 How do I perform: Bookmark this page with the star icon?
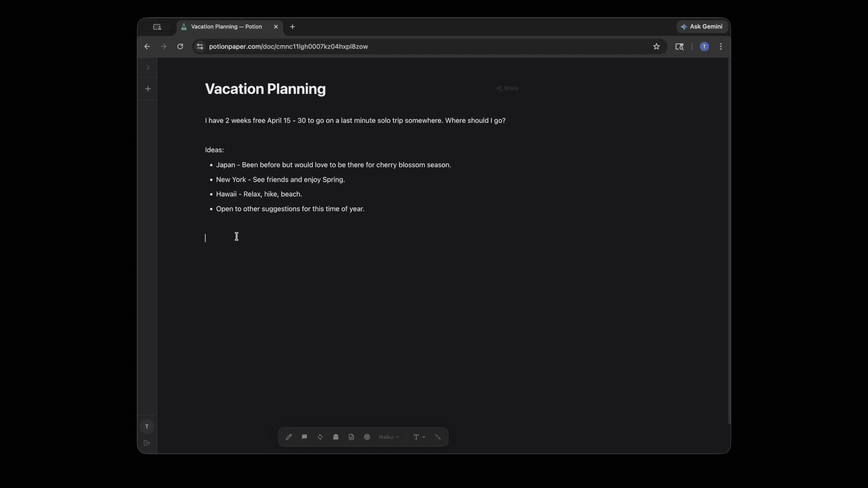656,47
